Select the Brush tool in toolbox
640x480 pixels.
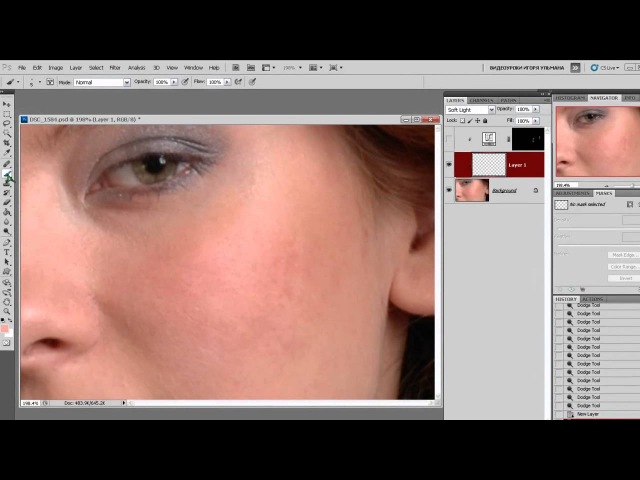pyautogui.click(x=7, y=174)
